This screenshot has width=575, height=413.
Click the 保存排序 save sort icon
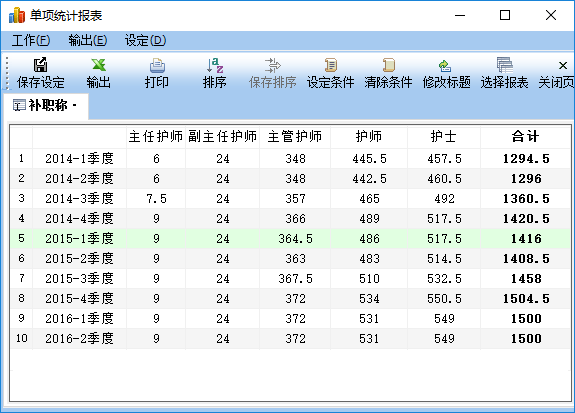coord(272,65)
